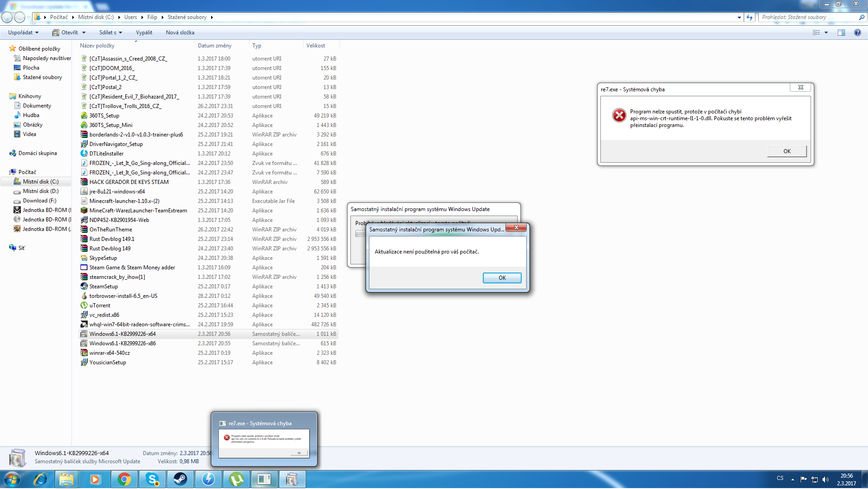The height and width of the screenshot is (489, 868).
Task: Open Windows Media Player taskbar icon
Action: tap(95, 479)
